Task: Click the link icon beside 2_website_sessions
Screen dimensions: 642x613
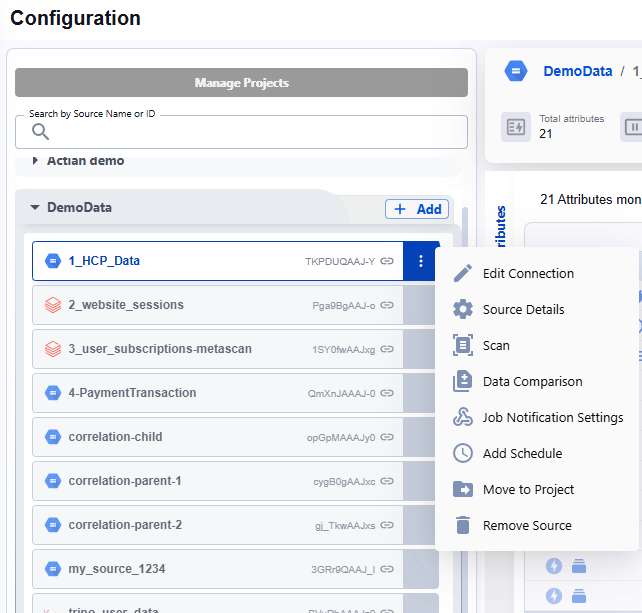Action: 387,305
